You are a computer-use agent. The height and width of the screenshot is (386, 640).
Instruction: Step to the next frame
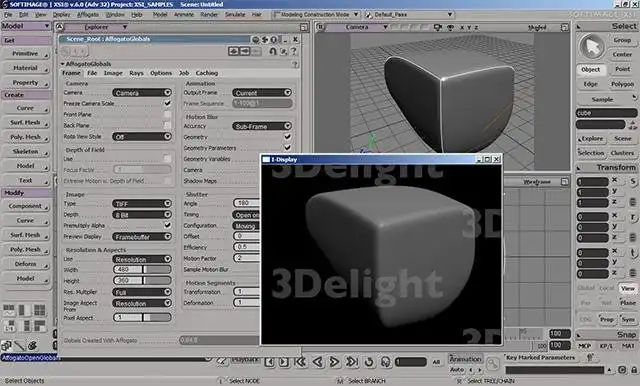[284, 362]
